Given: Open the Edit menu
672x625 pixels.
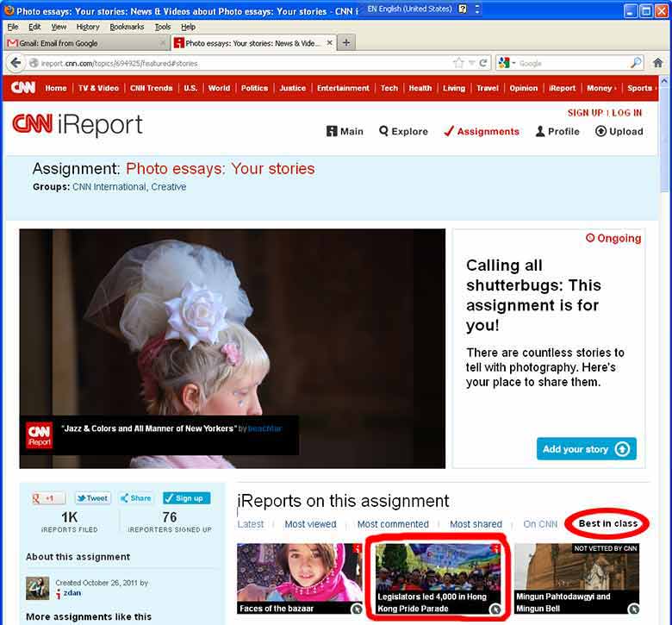Looking at the screenshot, I should pyautogui.click(x=34, y=27).
